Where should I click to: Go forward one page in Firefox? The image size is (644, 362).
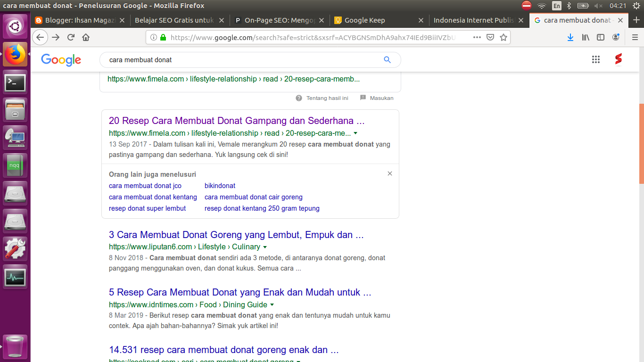(56, 37)
